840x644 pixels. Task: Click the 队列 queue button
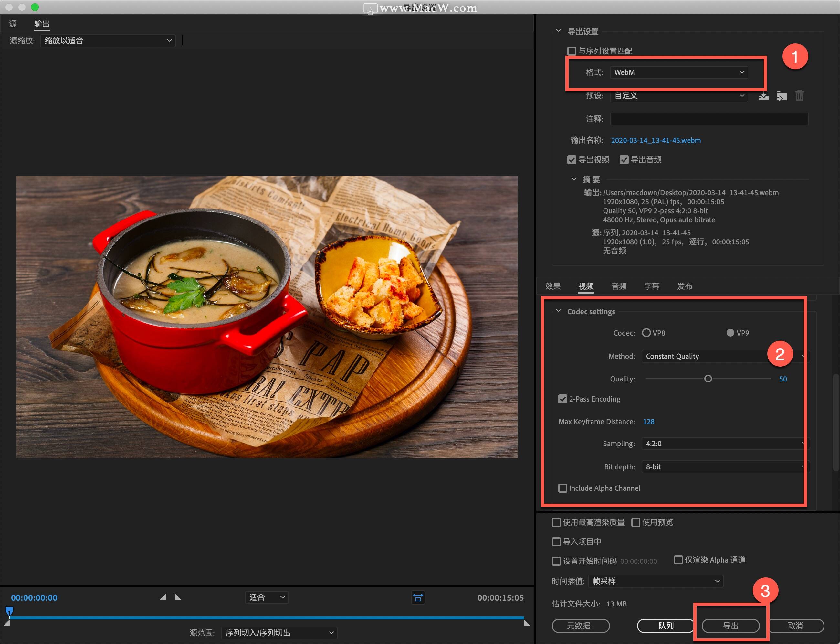pyautogui.click(x=665, y=626)
